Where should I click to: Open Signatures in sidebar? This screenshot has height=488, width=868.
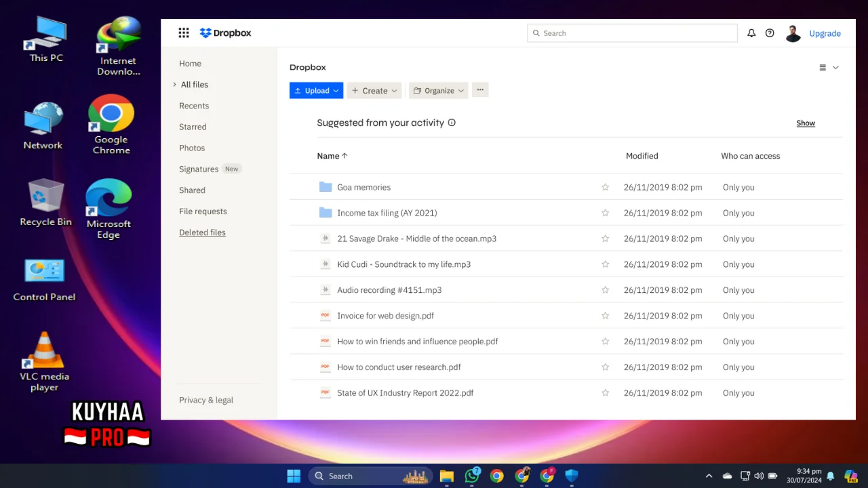[x=199, y=169]
